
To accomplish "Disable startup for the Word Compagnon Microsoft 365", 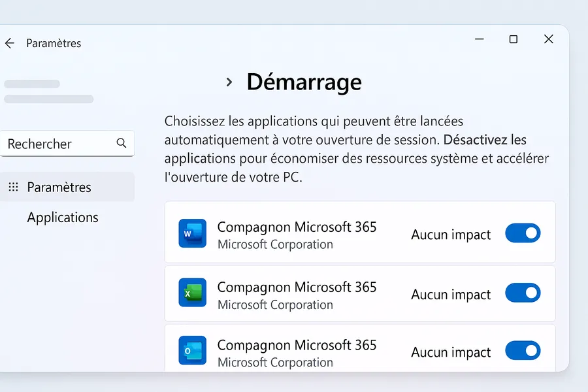I will (523, 233).
